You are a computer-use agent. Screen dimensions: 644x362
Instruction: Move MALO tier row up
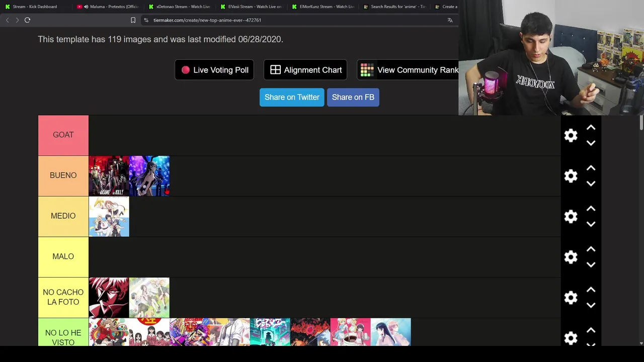pos(591,249)
